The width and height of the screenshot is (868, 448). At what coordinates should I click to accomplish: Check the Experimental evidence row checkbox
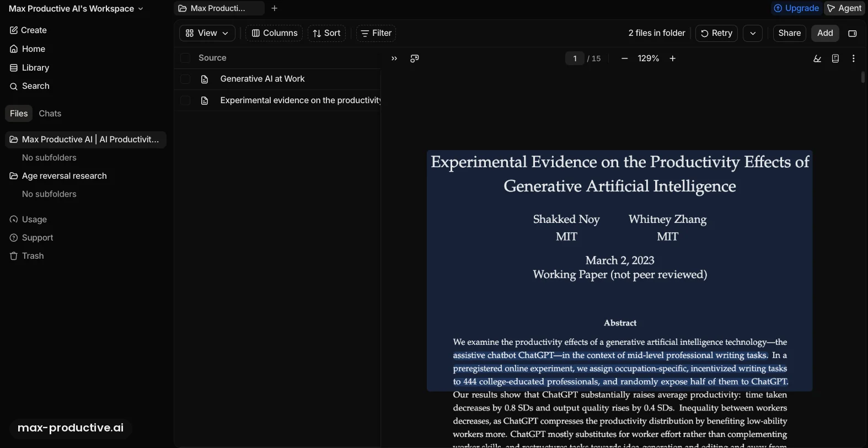click(185, 100)
